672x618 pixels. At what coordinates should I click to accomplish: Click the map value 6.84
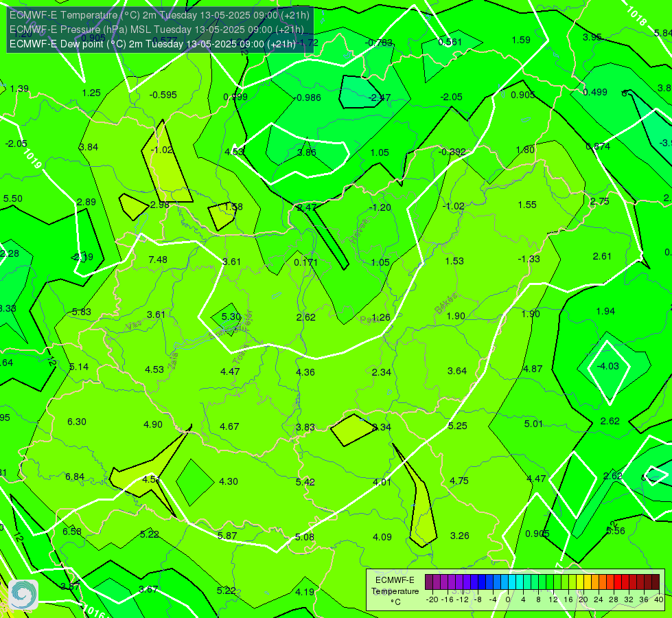click(75, 477)
